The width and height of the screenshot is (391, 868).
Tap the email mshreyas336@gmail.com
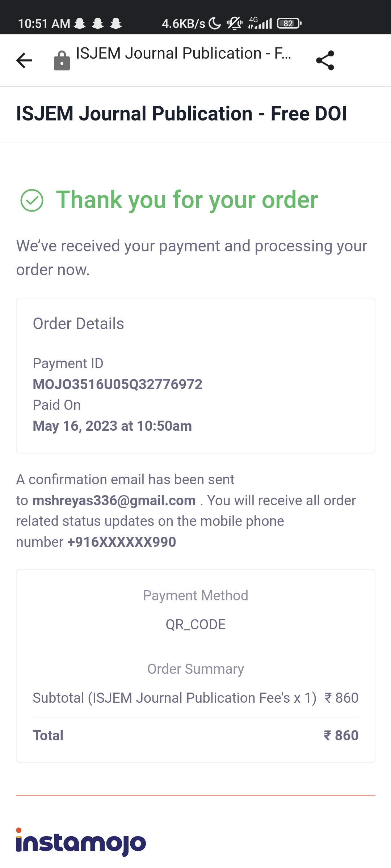(x=114, y=501)
